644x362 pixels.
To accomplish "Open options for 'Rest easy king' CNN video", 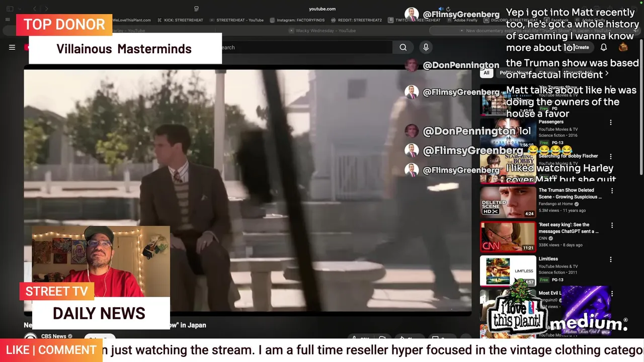I will point(612,225).
